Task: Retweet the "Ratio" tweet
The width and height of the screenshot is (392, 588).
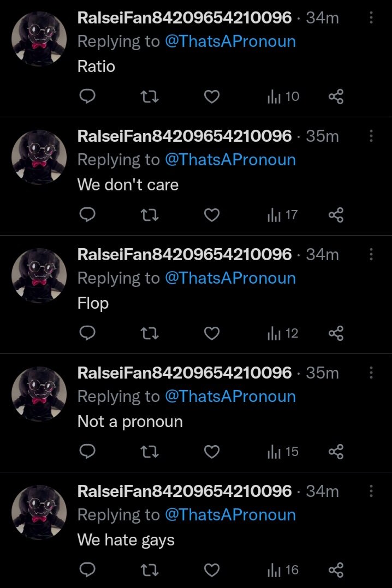Action: [150, 97]
